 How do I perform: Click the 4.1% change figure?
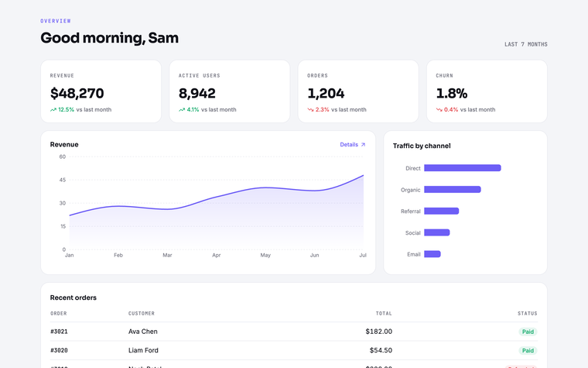(x=193, y=110)
